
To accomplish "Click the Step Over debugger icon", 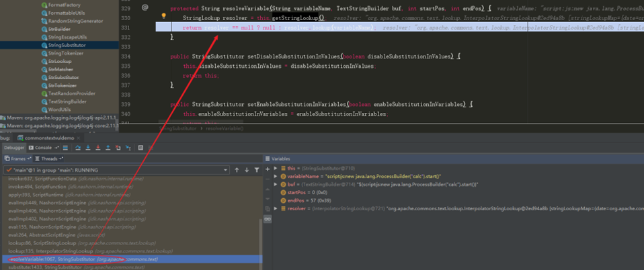I will pos(78,148).
